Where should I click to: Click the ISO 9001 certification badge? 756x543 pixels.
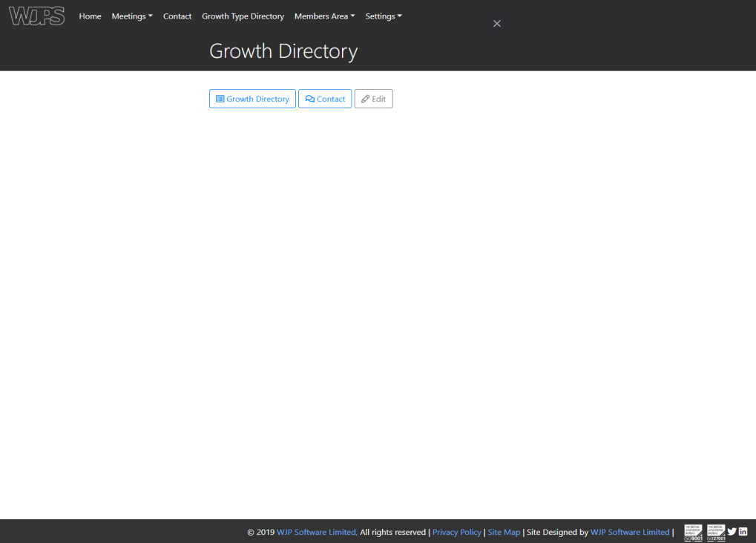click(694, 533)
